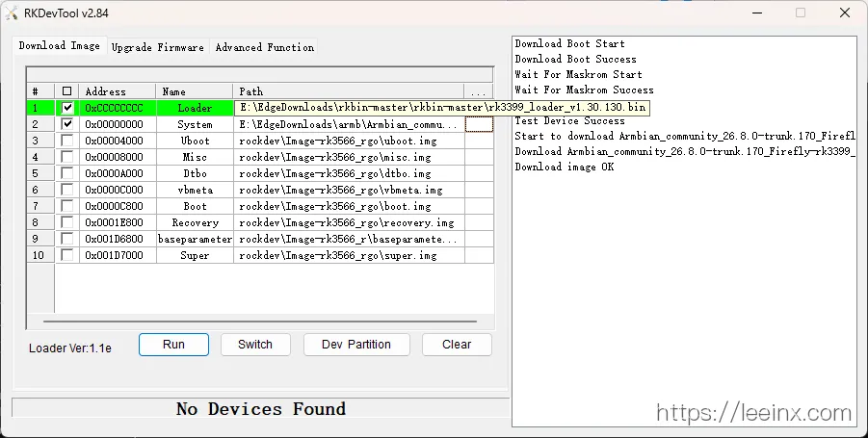Enable the Boot row checkbox

[x=67, y=206]
